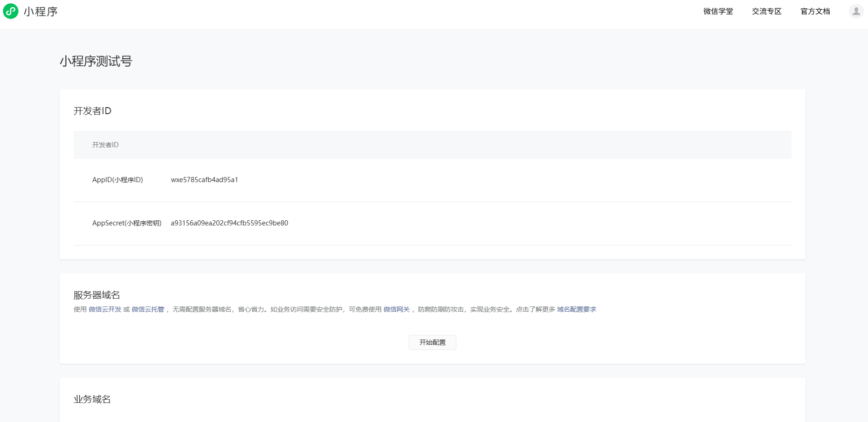The width and height of the screenshot is (868, 422).
Task: Open 微信学堂 in the top navigation
Action: click(718, 11)
